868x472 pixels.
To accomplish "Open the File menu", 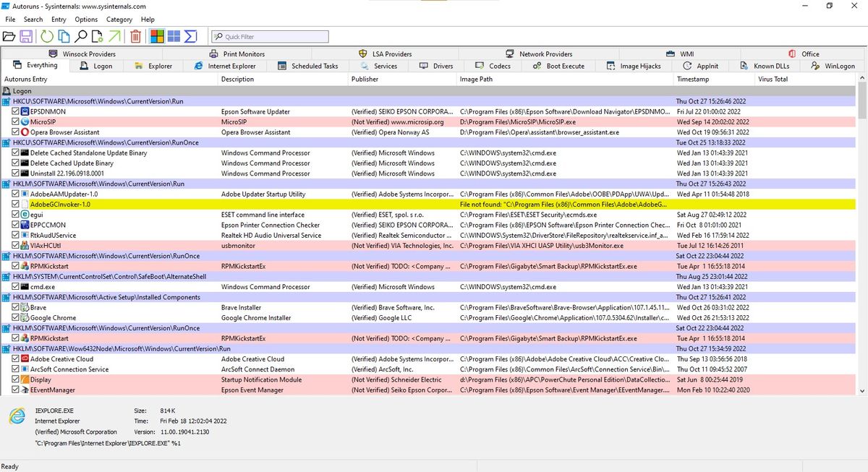I will pyautogui.click(x=10, y=20).
